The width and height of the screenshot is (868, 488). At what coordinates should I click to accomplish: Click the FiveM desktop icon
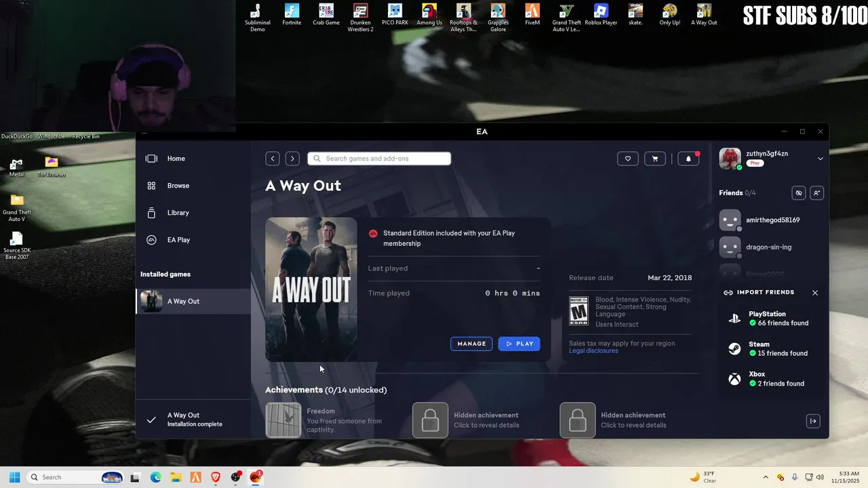[532, 15]
